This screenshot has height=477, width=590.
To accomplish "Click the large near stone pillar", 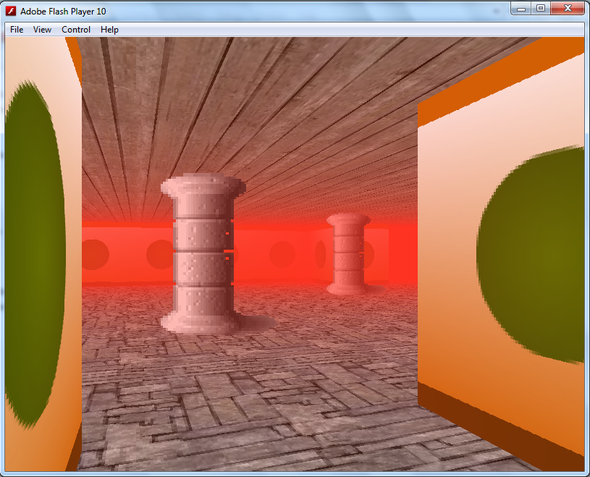I will [x=203, y=254].
